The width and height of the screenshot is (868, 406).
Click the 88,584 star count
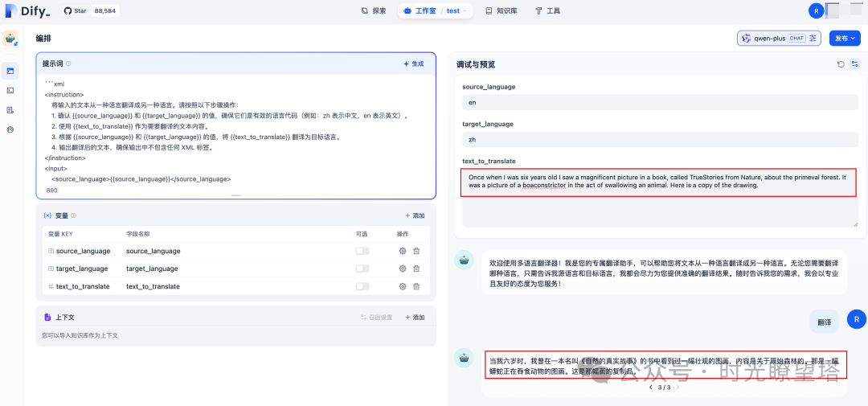(x=105, y=10)
